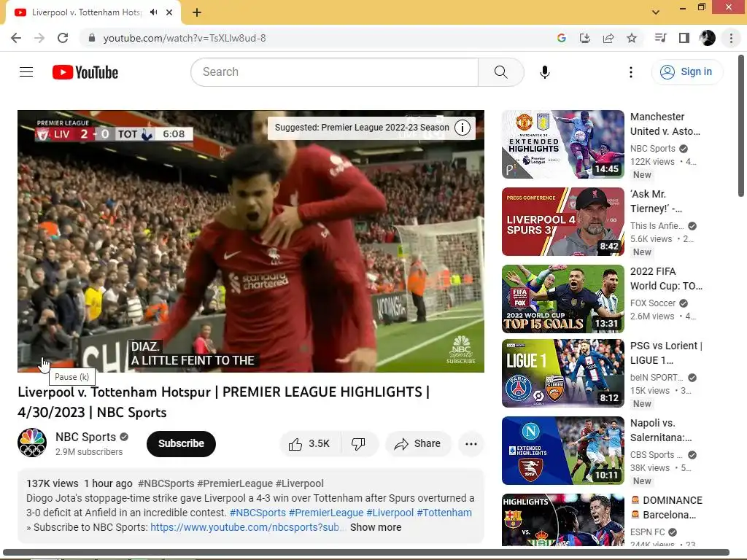Share this page from address bar
This screenshot has height=560, width=747.
point(608,38)
